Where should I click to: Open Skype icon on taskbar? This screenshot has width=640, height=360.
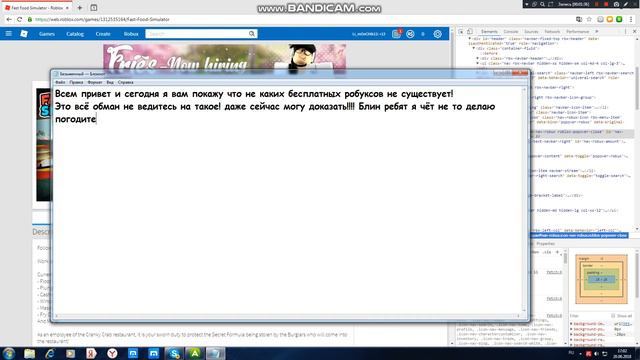(x=174, y=353)
